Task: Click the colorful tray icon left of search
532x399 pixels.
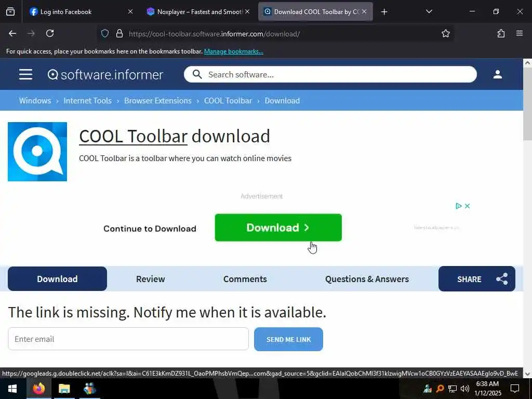Action: (x=428, y=389)
